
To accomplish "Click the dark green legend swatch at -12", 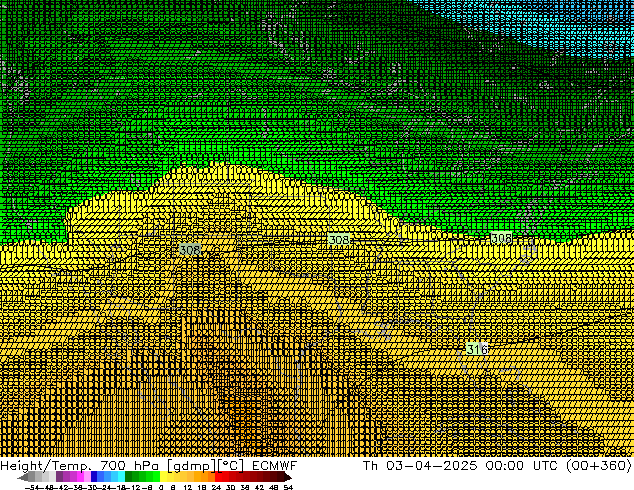I will pos(128,477).
